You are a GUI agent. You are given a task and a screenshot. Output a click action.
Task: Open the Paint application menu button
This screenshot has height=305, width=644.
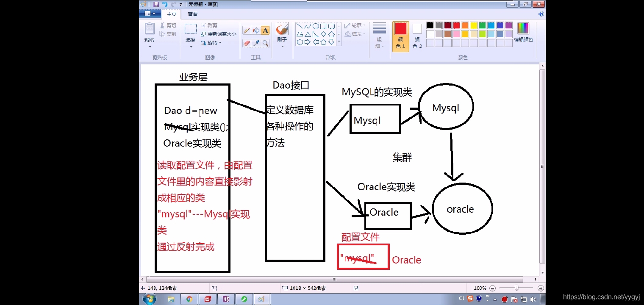coord(150,14)
